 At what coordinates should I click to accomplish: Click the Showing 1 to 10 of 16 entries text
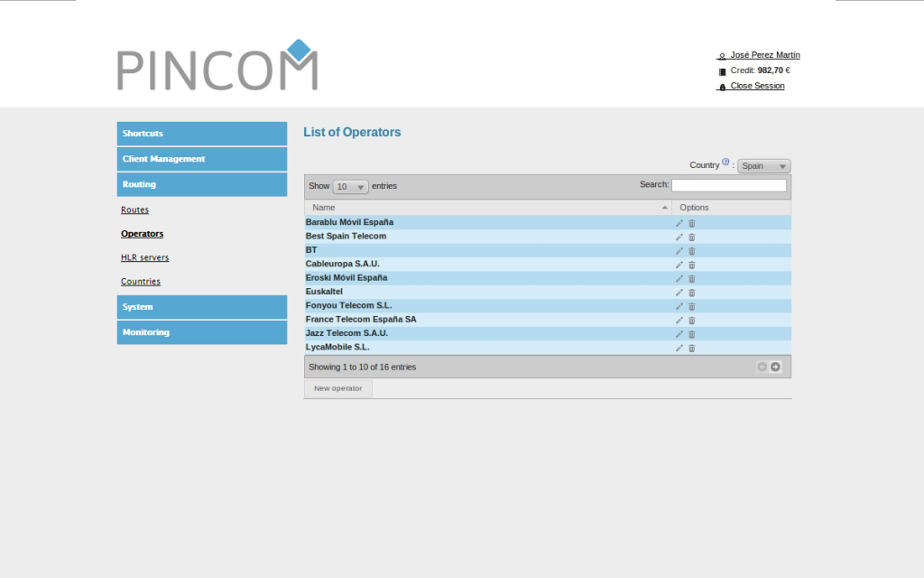363,367
